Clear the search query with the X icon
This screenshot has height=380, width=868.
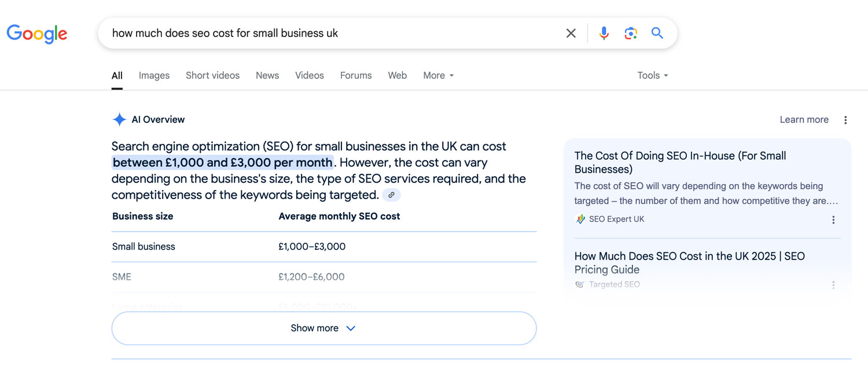click(x=571, y=34)
